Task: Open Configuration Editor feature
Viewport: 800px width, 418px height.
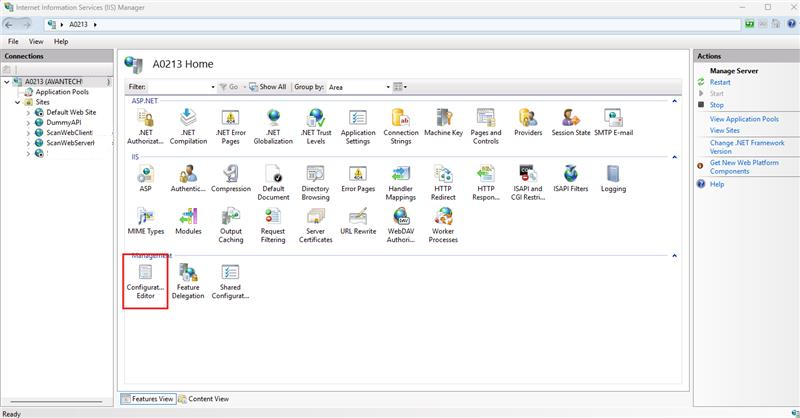Action: click(x=145, y=281)
